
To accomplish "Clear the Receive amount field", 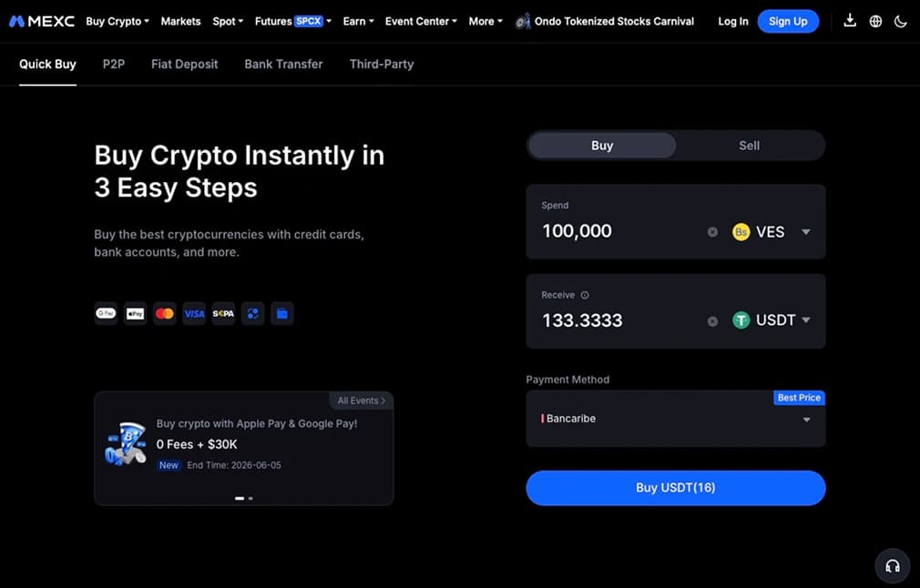I will click(712, 321).
